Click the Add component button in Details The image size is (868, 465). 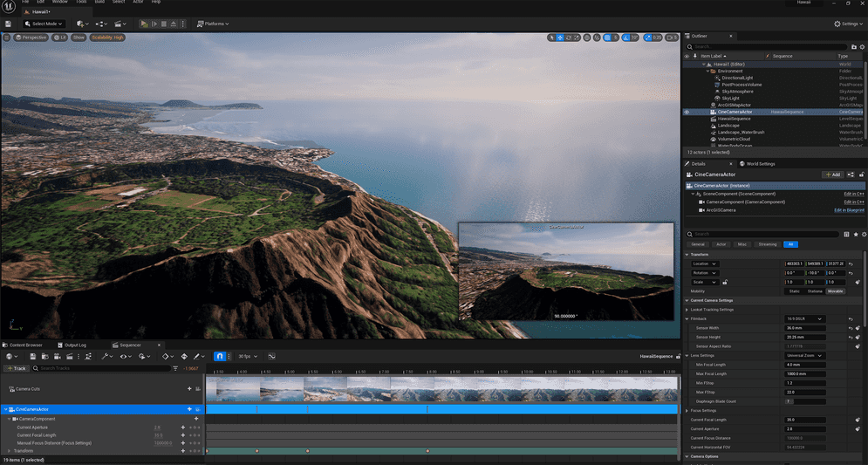(x=832, y=174)
